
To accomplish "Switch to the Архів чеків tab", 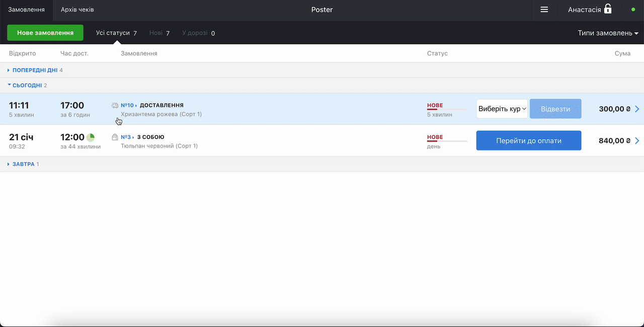I will (x=77, y=10).
